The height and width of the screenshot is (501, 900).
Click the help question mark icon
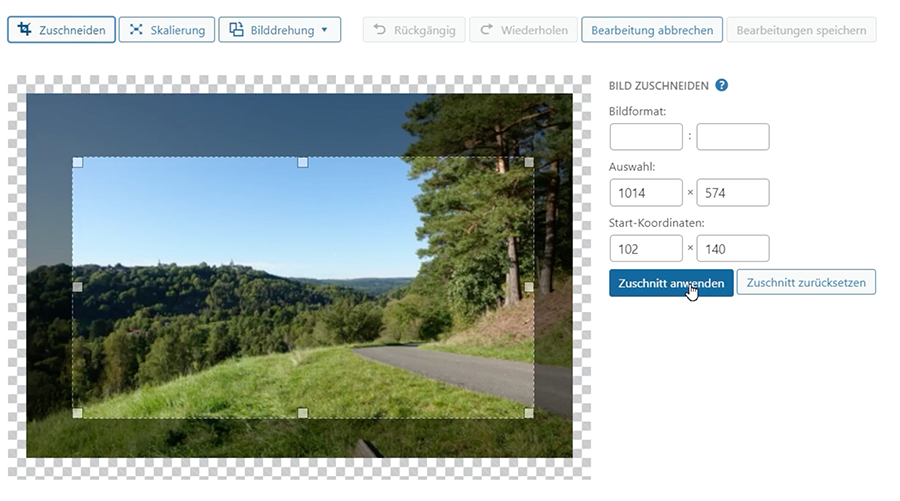(722, 86)
